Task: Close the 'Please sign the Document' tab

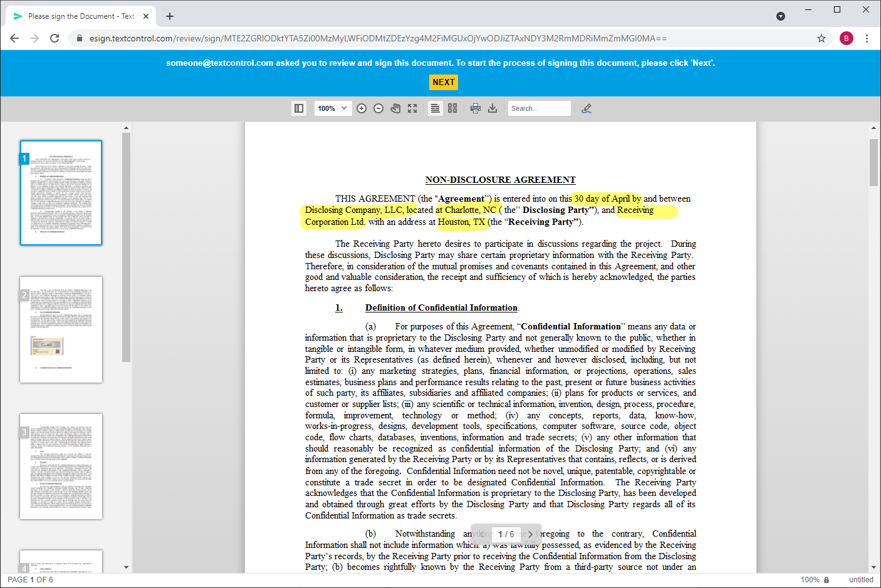Action: [146, 16]
